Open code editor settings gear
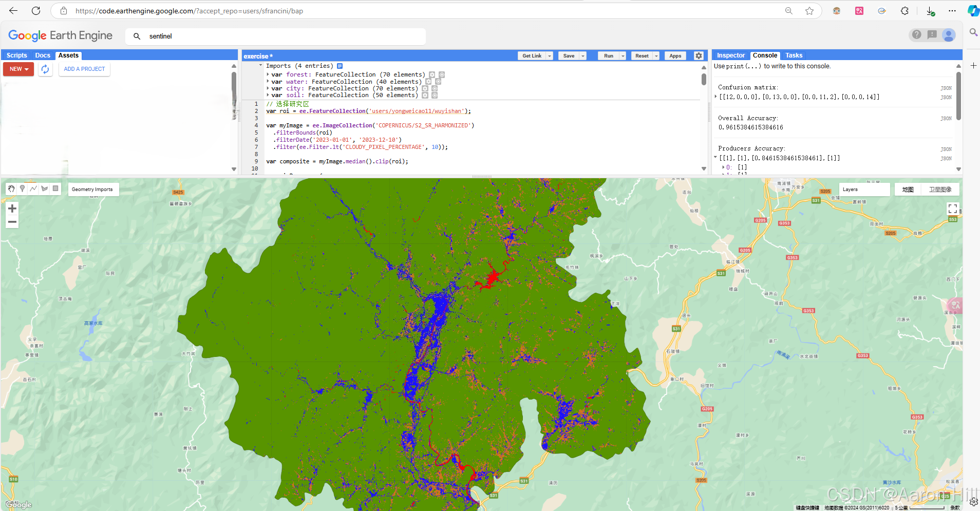This screenshot has height=511, width=980. pyautogui.click(x=699, y=55)
